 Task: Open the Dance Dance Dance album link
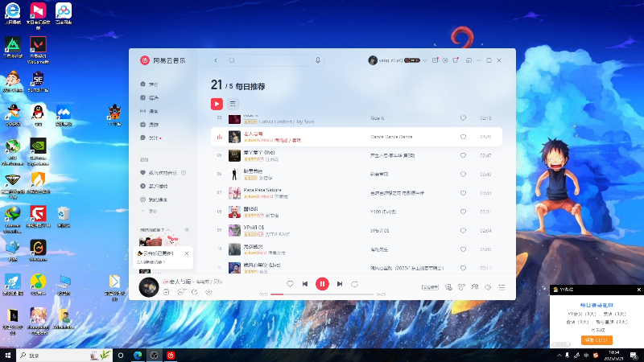pyautogui.click(x=391, y=137)
